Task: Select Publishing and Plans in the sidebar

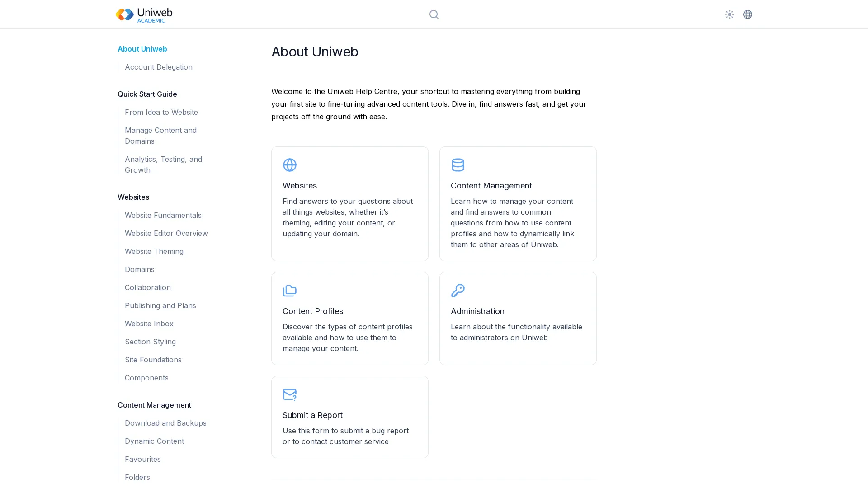Action: (x=160, y=305)
